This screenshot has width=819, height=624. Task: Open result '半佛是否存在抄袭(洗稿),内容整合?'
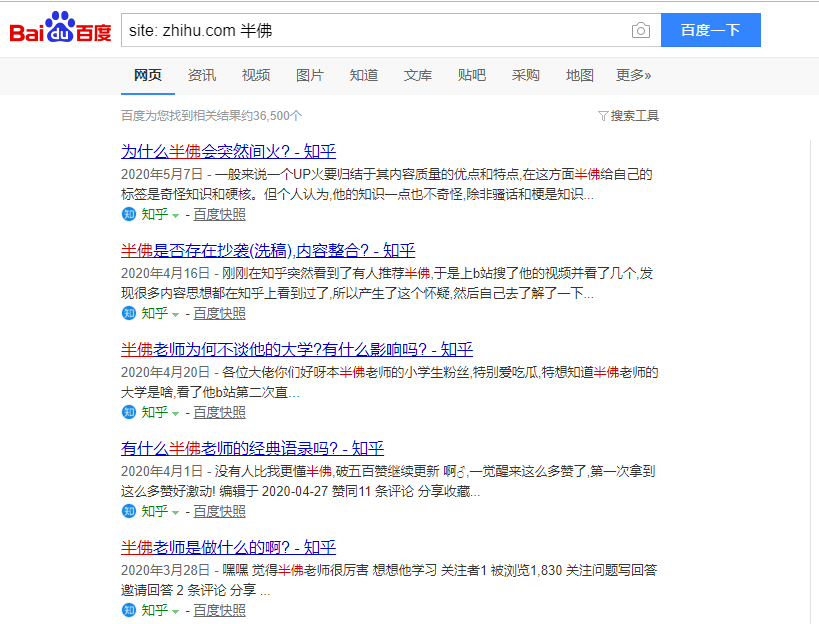click(x=268, y=251)
